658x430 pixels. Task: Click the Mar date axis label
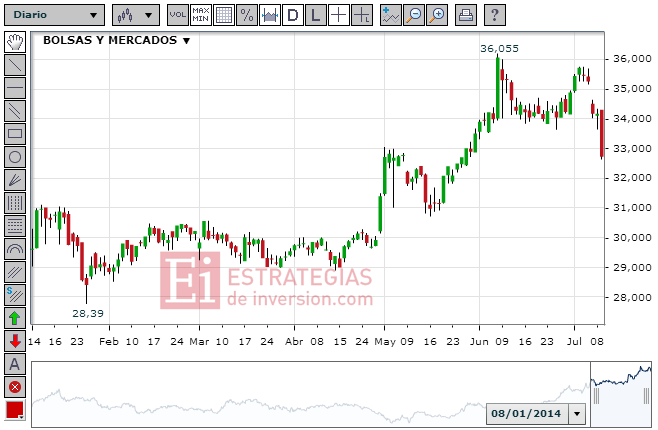pos(199,341)
